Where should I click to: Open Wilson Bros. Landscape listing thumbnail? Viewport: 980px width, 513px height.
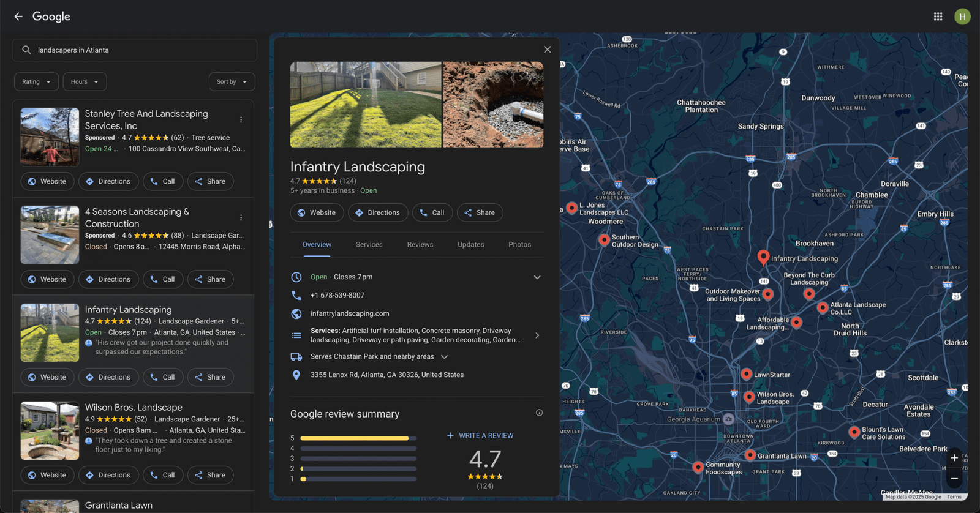tap(50, 430)
